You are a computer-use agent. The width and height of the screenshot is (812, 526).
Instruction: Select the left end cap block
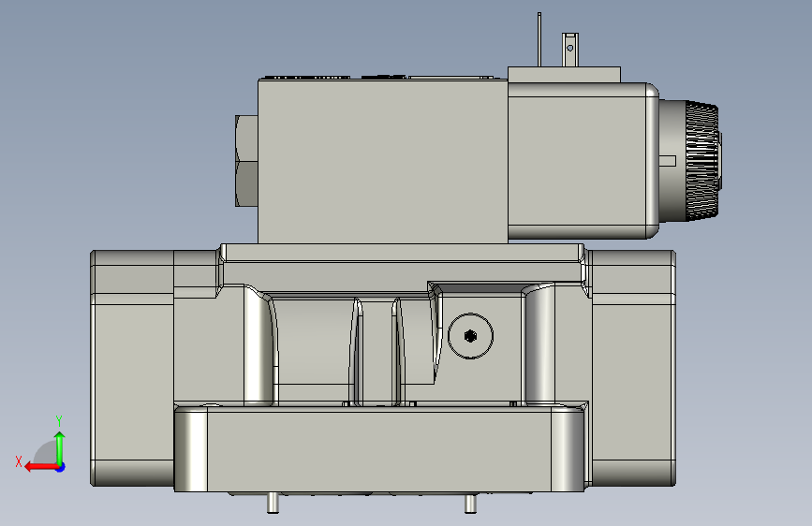coord(132,368)
